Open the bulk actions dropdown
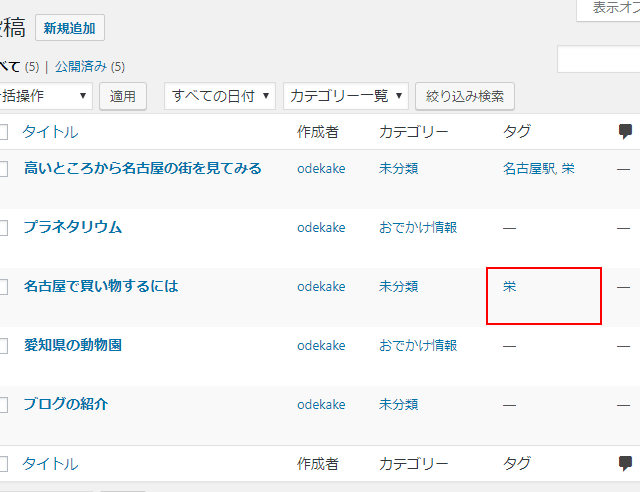This screenshot has width=640, height=492. click(45, 96)
